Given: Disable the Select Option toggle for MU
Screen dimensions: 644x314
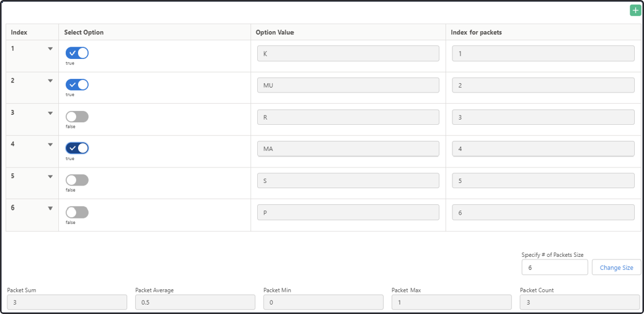Looking at the screenshot, I should coord(77,84).
